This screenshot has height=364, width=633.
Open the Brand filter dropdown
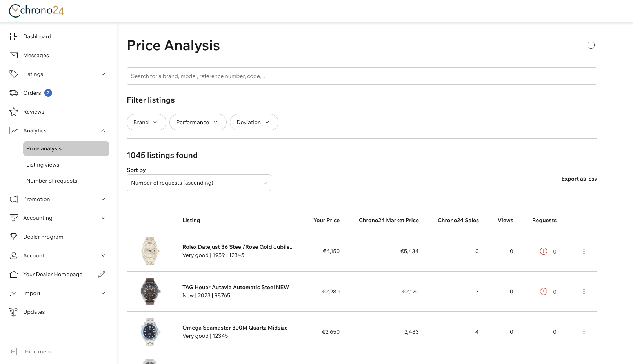(x=146, y=122)
